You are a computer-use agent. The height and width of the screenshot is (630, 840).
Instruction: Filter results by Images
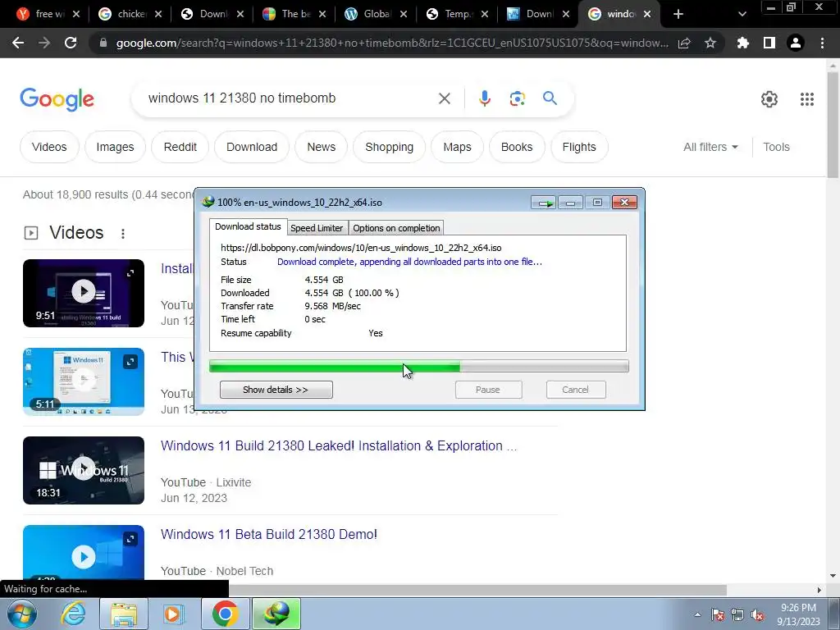115,147
